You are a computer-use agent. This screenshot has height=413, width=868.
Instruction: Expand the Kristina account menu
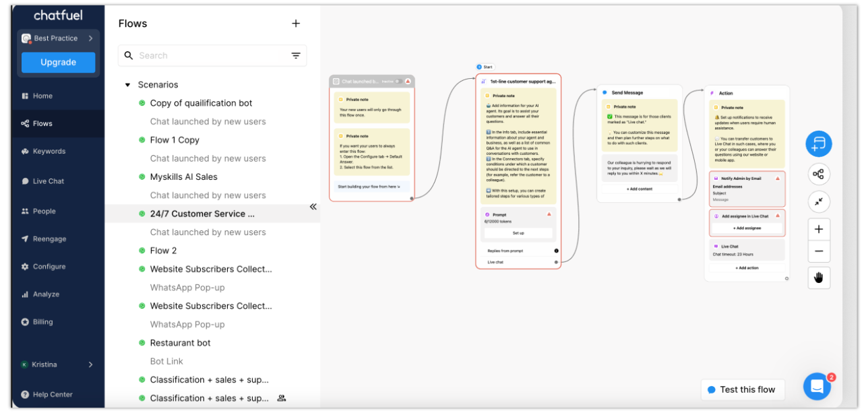point(57,364)
